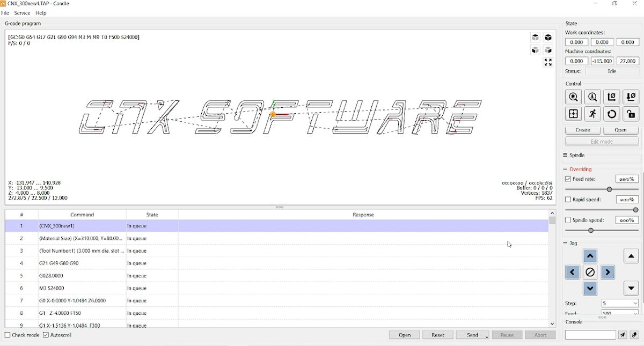Send the console command
The image size is (644, 346).
623,335
